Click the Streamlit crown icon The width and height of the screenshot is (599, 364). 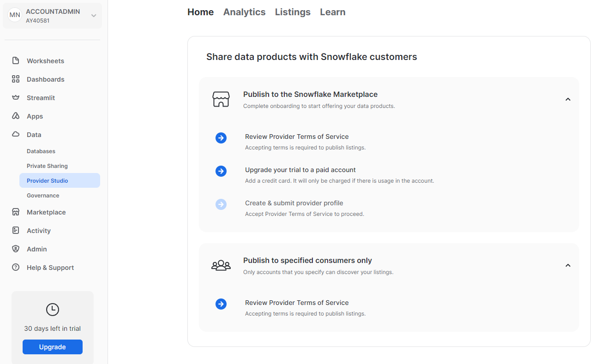16,98
